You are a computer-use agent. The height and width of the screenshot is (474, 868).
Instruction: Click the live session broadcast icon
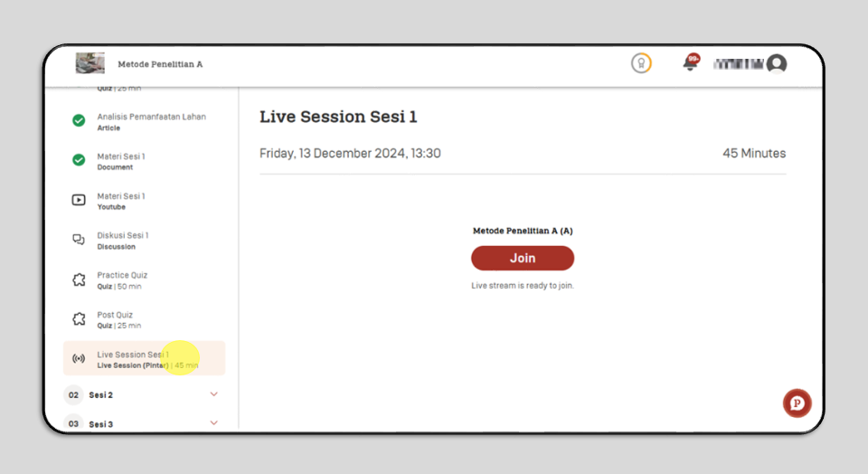click(79, 359)
